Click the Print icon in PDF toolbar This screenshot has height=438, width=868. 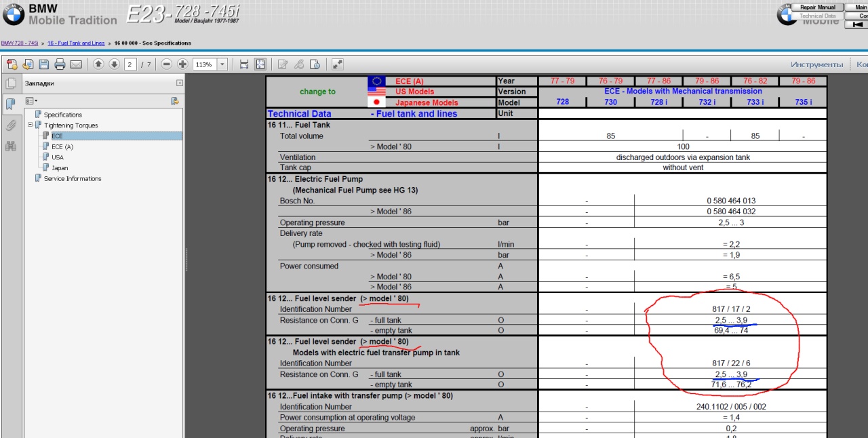click(x=60, y=64)
